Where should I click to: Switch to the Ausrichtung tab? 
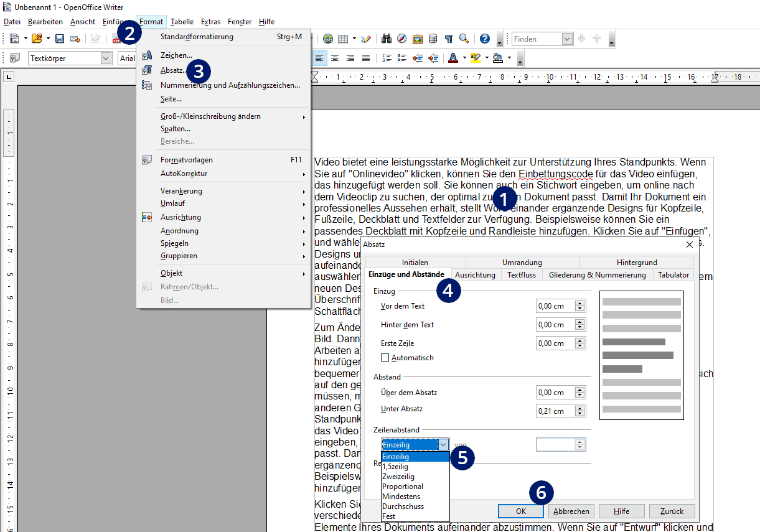point(475,274)
